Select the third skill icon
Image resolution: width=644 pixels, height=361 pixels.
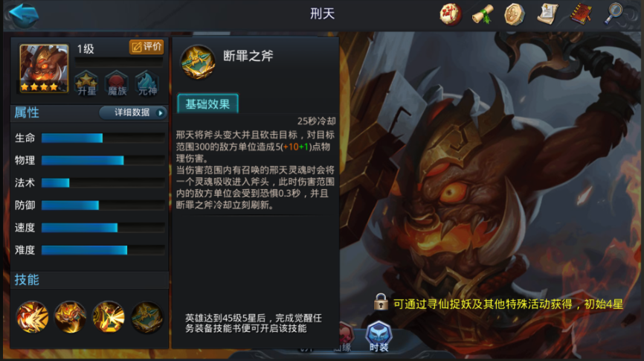(109, 317)
